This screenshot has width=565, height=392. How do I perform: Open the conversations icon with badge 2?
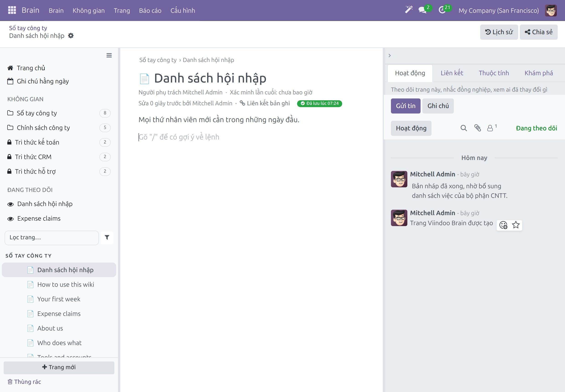[x=423, y=10]
